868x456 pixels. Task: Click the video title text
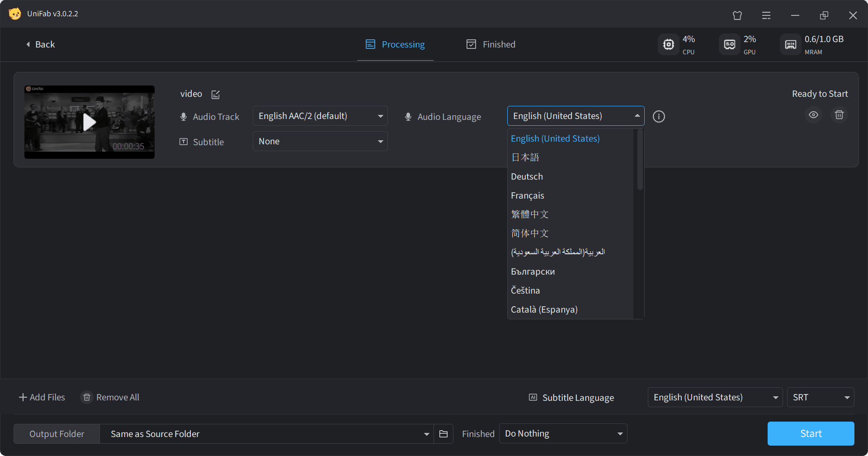coord(191,94)
